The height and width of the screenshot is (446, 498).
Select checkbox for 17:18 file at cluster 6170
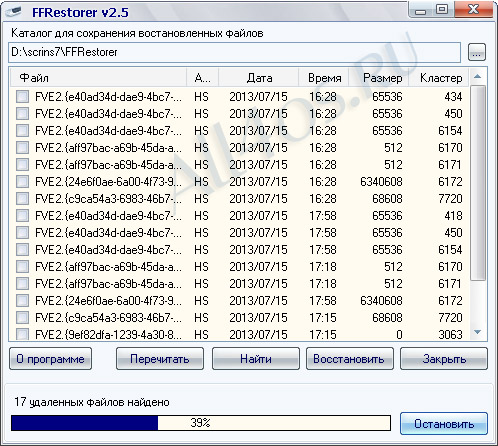pyautogui.click(x=22, y=267)
